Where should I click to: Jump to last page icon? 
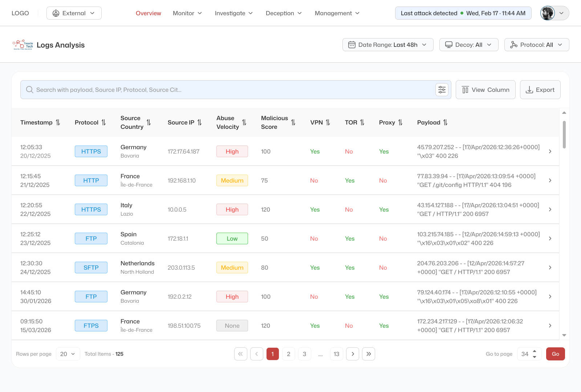(369, 354)
